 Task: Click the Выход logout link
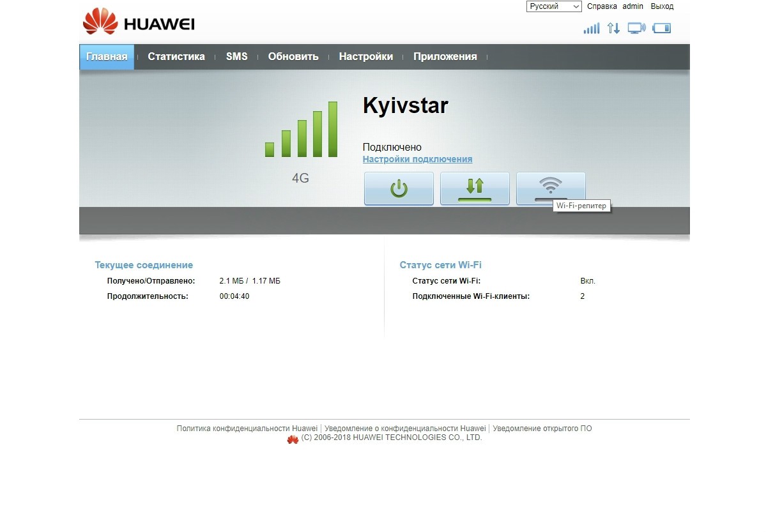coord(662,6)
